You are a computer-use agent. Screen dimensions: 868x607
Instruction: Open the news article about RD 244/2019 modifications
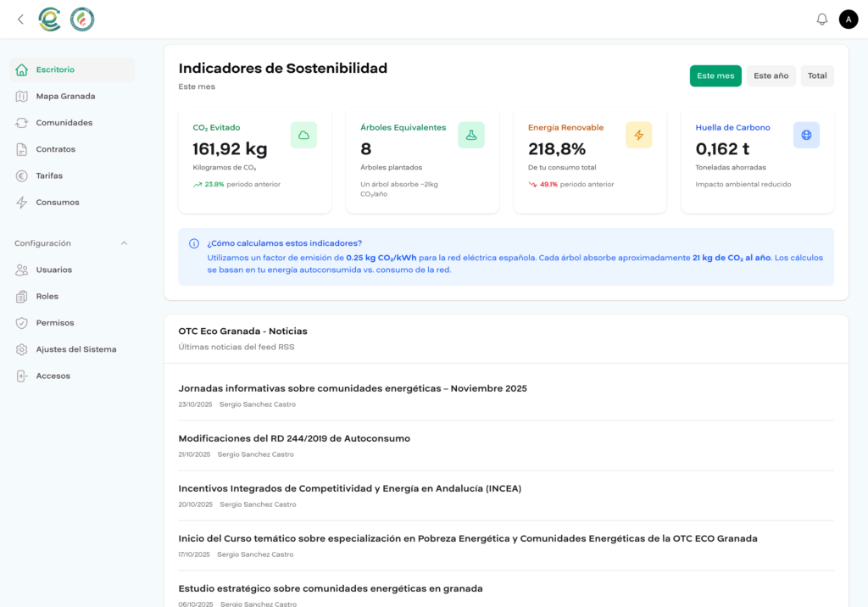[293, 438]
